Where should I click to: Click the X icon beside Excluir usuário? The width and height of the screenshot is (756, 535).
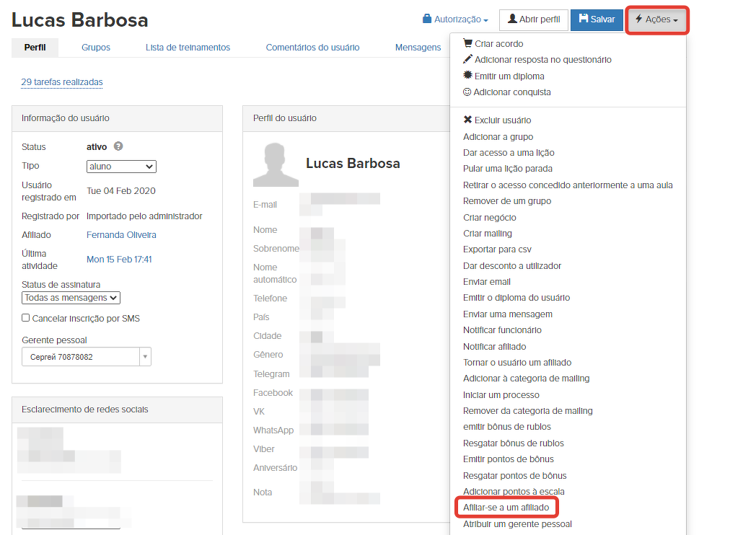coord(467,120)
